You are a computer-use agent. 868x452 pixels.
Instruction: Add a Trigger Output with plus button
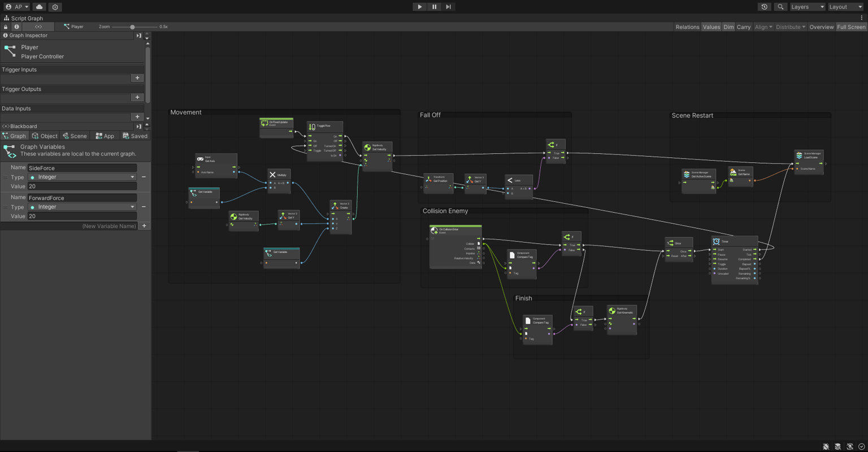coord(137,97)
